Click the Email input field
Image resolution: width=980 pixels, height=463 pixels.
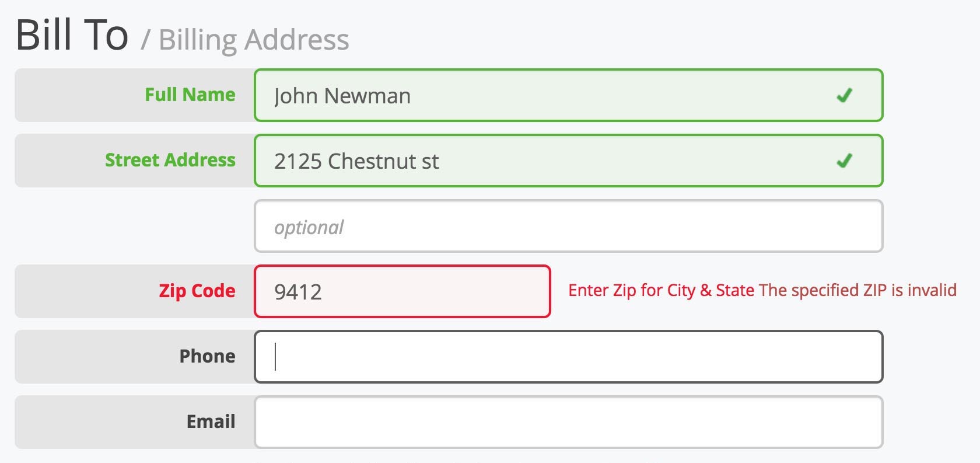(x=569, y=422)
